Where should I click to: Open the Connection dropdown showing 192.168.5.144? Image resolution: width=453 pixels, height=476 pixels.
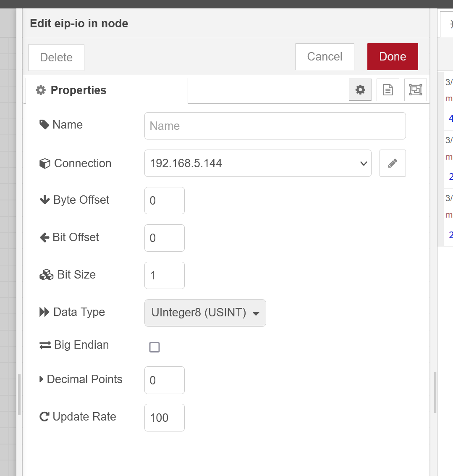pos(258,163)
